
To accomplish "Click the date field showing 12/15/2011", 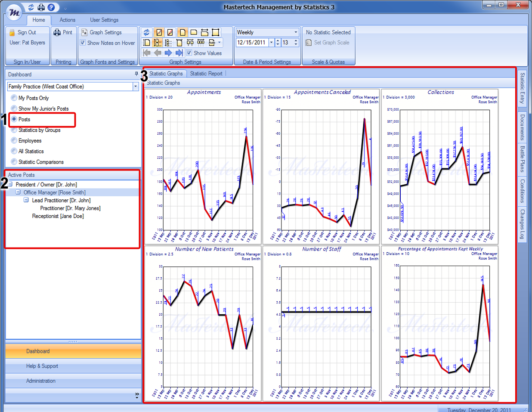I will pos(252,43).
